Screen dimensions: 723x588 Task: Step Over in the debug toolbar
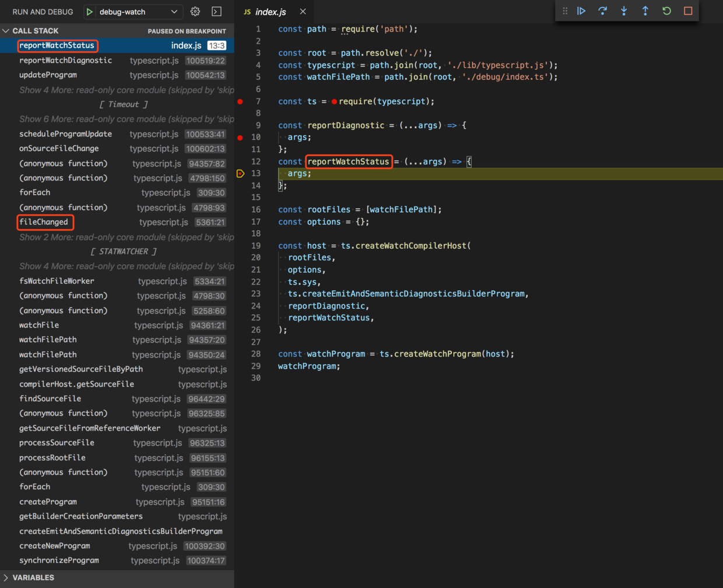pyautogui.click(x=602, y=11)
